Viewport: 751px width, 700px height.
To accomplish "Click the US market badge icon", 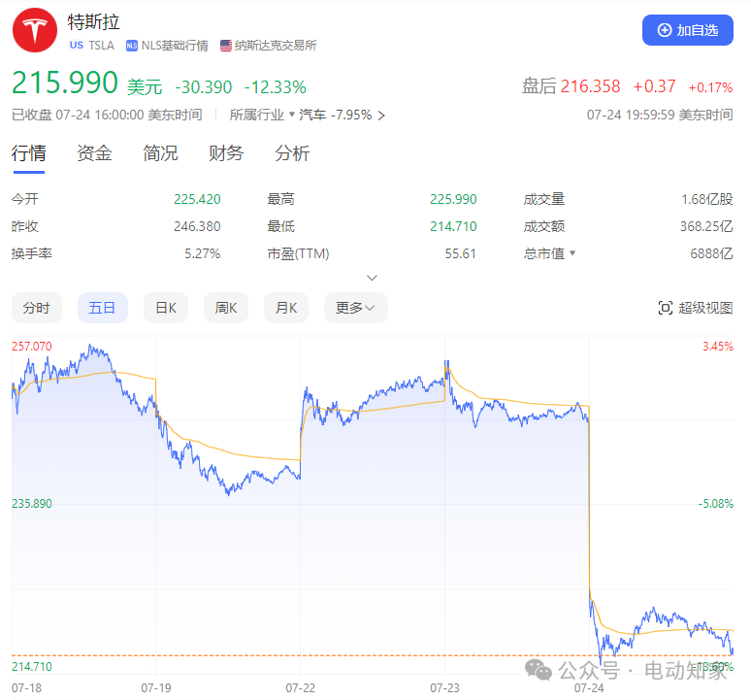I will tap(76, 45).
